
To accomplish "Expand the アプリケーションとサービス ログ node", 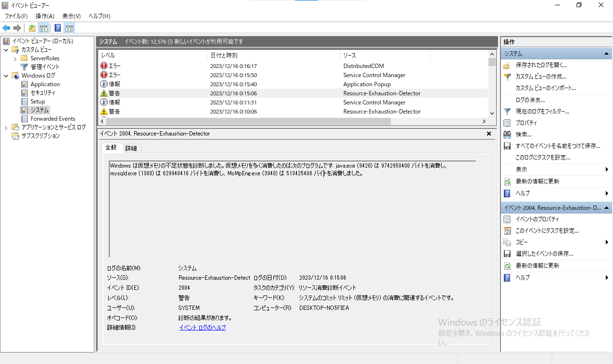I will [6, 127].
